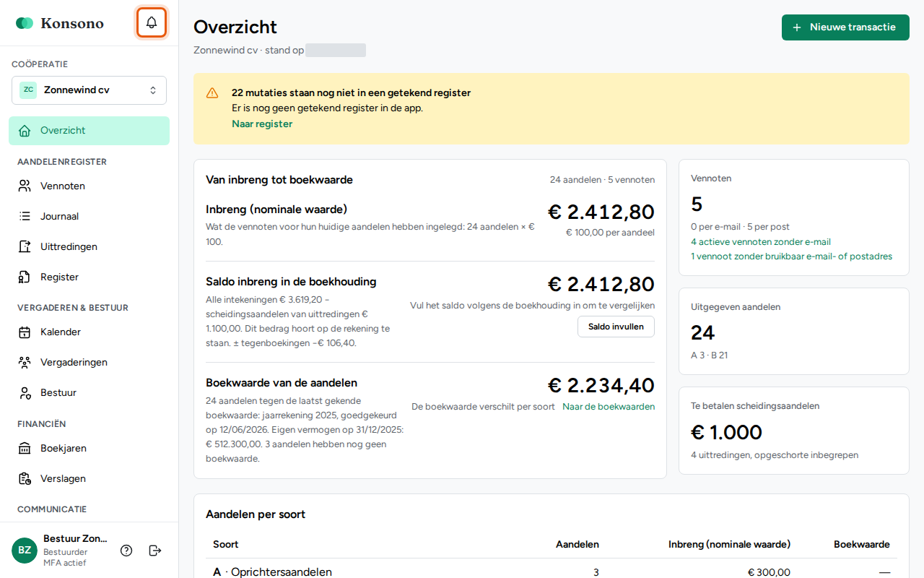Click the '22 mutaties staan nog niet' warning heading
924x578 pixels.
pyautogui.click(x=351, y=92)
